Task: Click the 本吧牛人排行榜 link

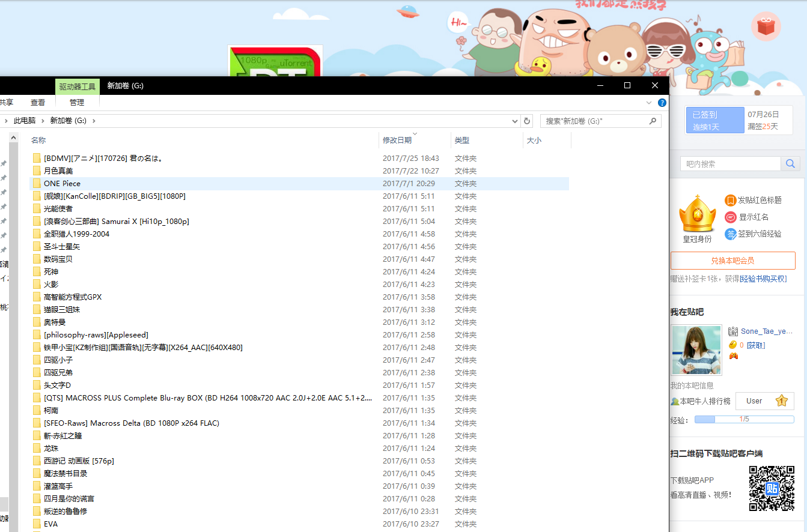Action: tap(705, 401)
